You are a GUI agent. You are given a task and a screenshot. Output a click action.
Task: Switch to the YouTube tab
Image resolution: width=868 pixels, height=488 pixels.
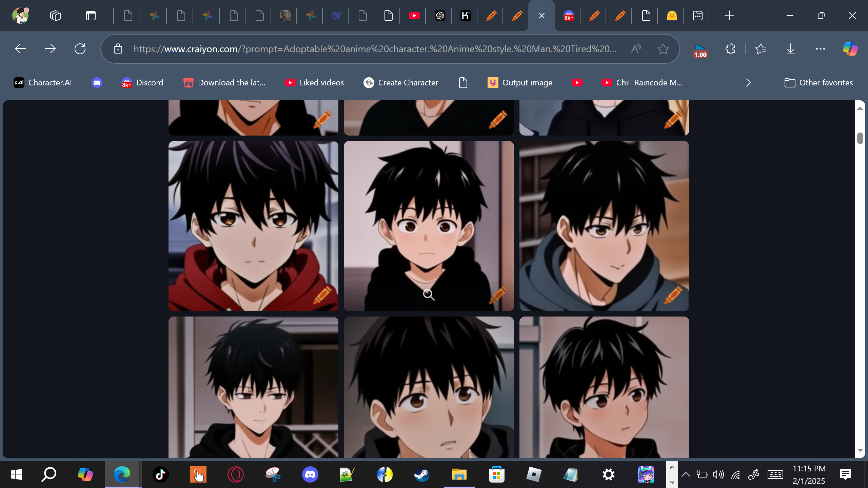[x=414, y=16]
